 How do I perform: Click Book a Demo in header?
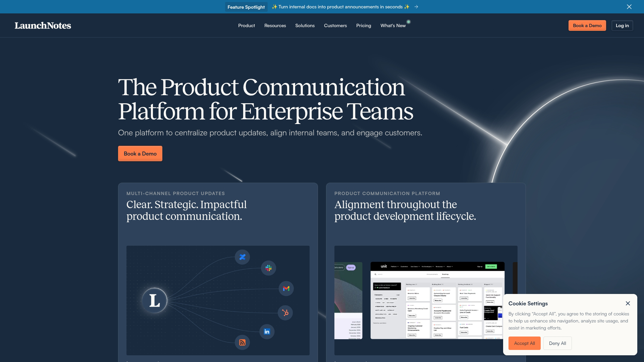[587, 25]
